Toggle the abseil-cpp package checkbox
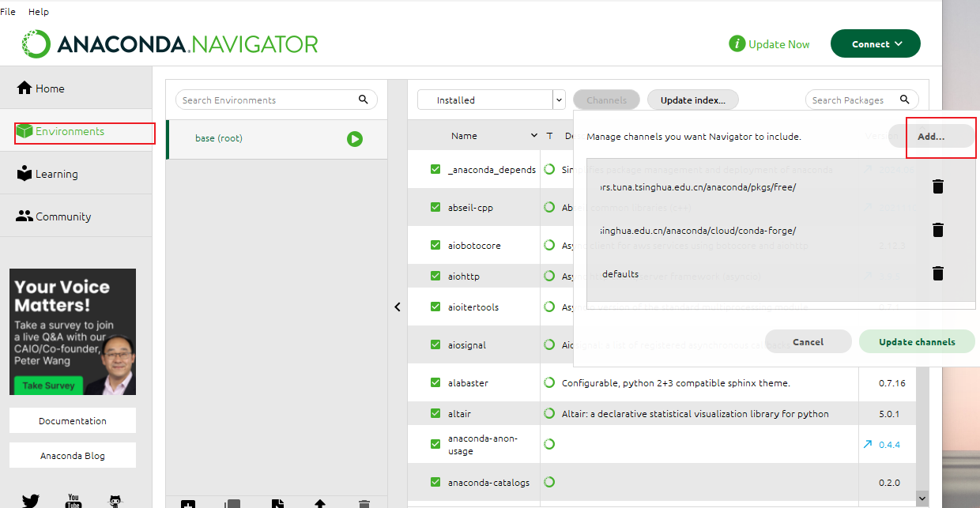The width and height of the screenshot is (980, 508). (435, 207)
